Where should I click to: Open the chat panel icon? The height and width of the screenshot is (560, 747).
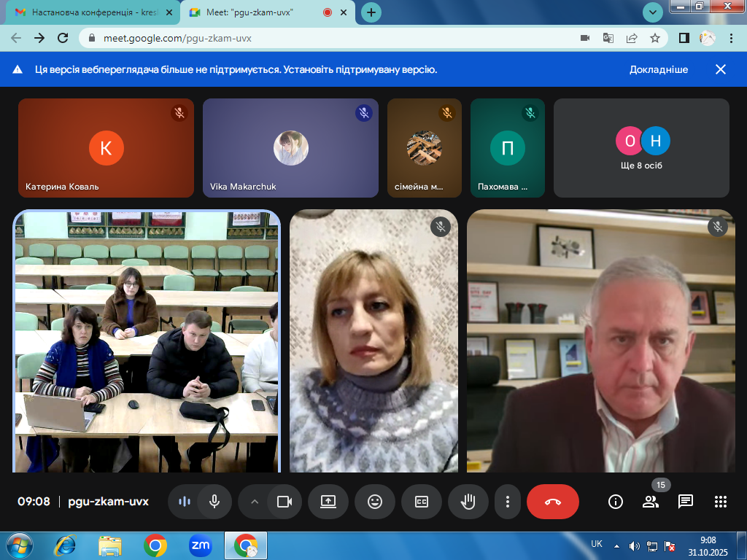686,502
